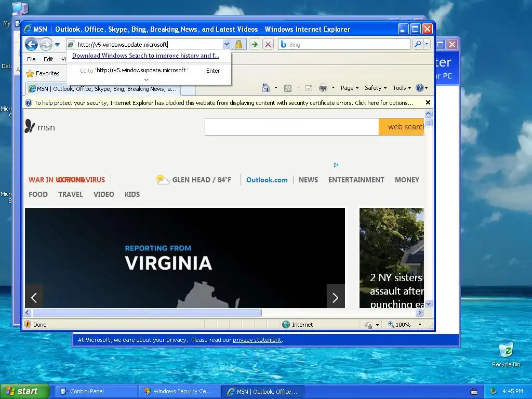Image resolution: width=532 pixels, height=399 pixels.
Task: Stop loading with the red X button
Action: coord(268,44)
